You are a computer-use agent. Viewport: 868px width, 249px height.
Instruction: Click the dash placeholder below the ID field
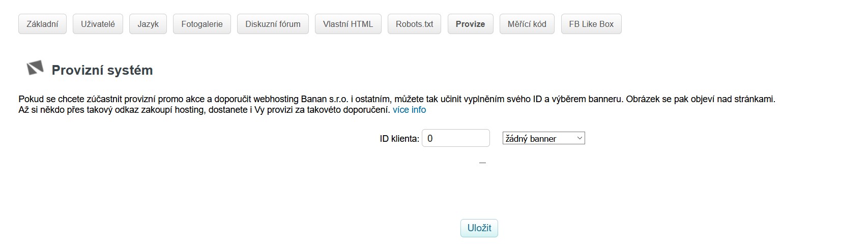pyautogui.click(x=482, y=163)
